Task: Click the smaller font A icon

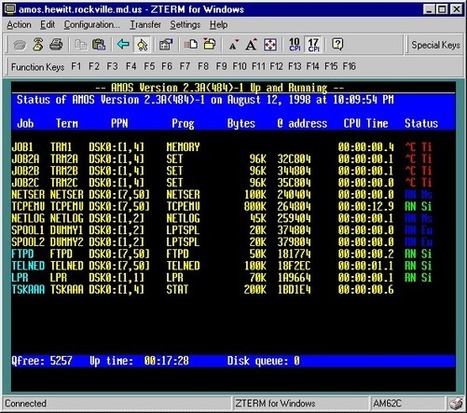Action: (234, 45)
